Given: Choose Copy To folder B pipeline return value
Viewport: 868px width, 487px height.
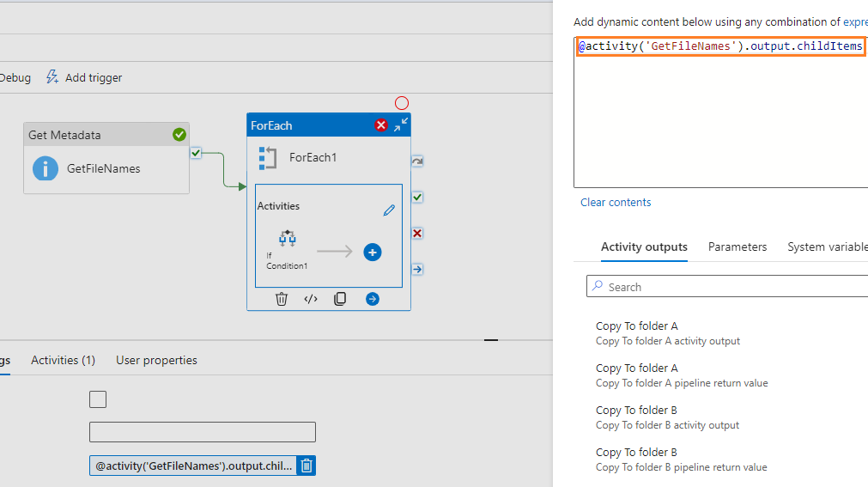Looking at the screenshot, I should pos(681,460).
